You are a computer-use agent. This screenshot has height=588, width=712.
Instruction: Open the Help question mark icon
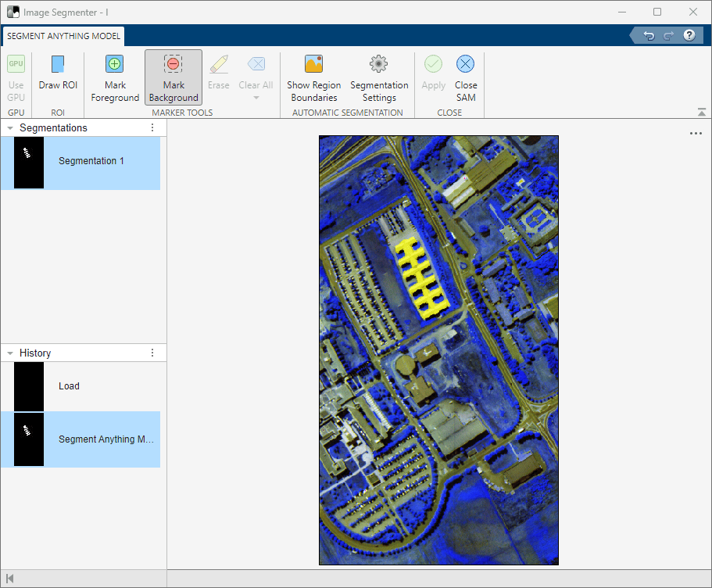[x=689, y=35]
